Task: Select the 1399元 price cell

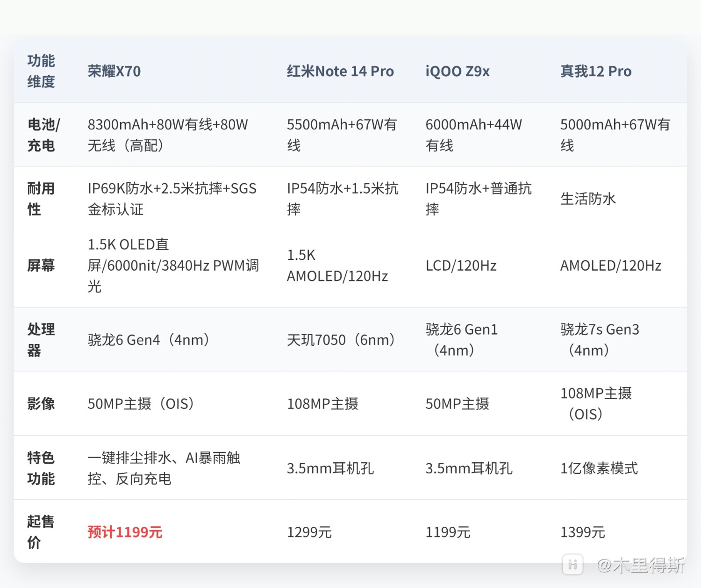Action: 582,532
